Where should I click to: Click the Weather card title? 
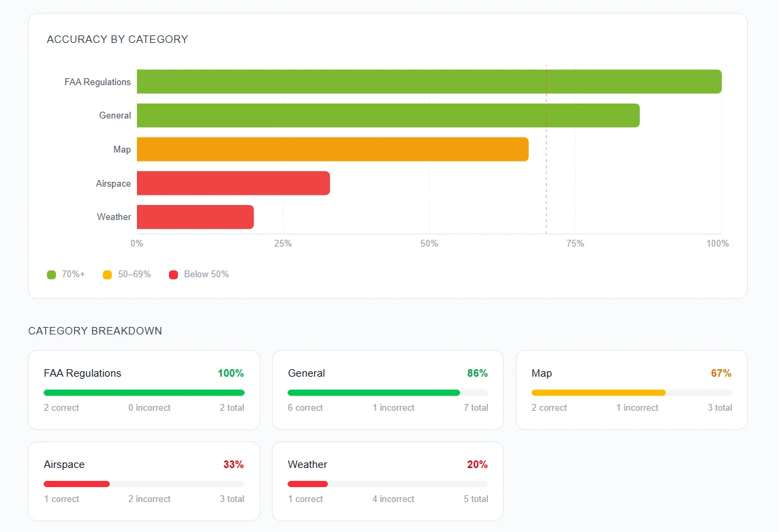click(307, 465)
